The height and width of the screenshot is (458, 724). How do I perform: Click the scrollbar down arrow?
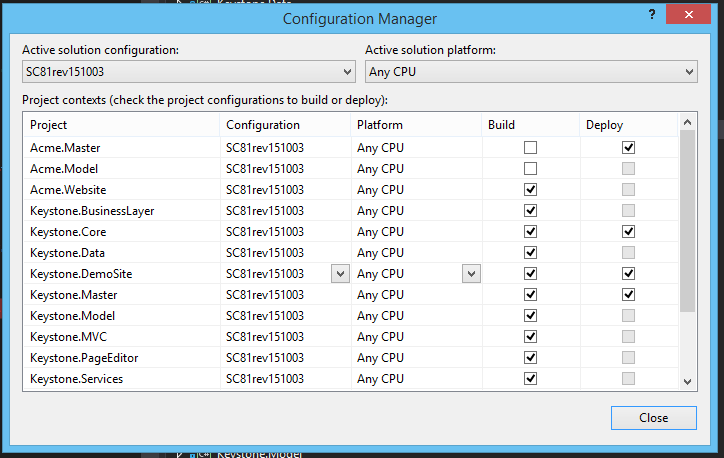click(x=688, y=382)
